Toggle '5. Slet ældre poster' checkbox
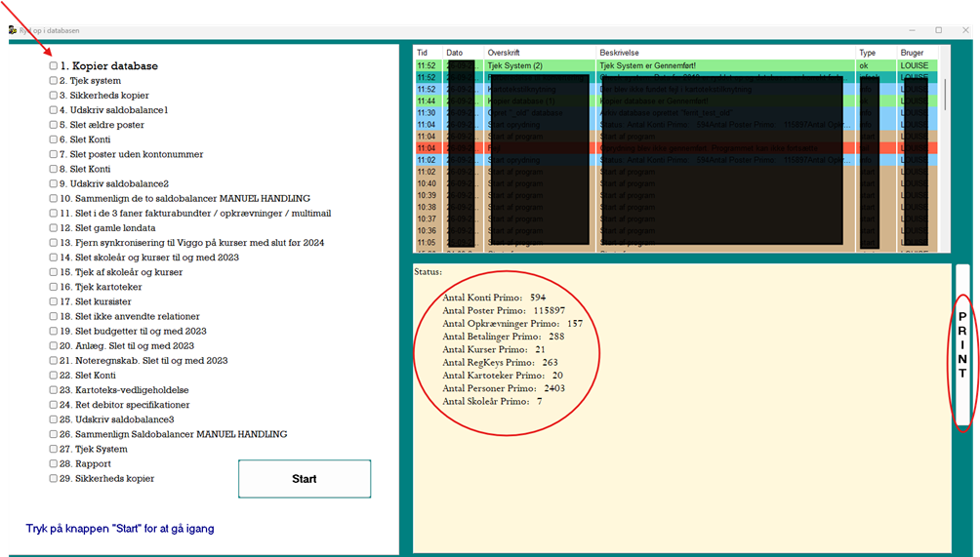This screenshot has width=980, height=557. [54, 124]
